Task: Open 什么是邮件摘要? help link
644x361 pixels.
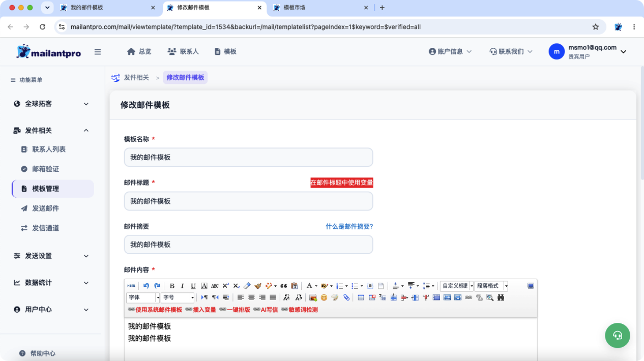Action: pyautogui.click(x=349, y=226)
